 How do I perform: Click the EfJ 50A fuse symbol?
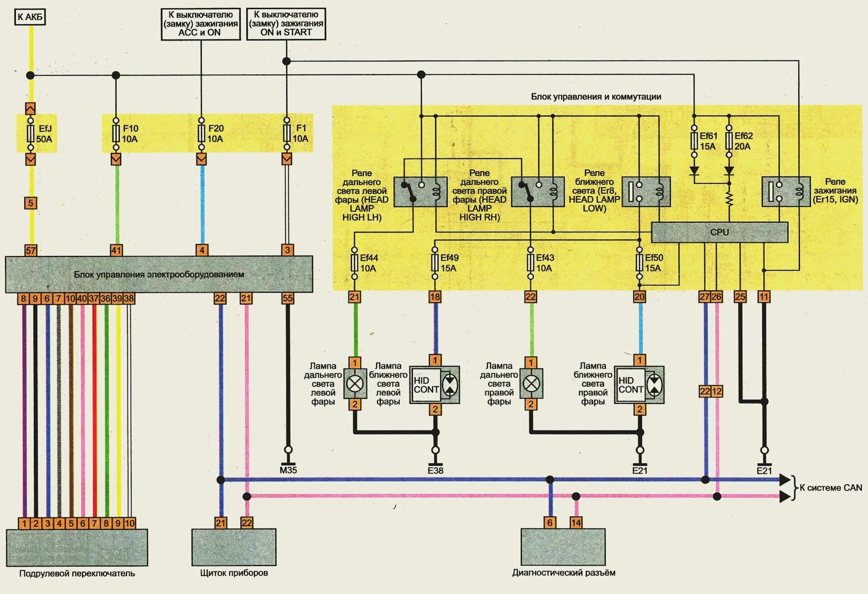[x=30, y=134]
